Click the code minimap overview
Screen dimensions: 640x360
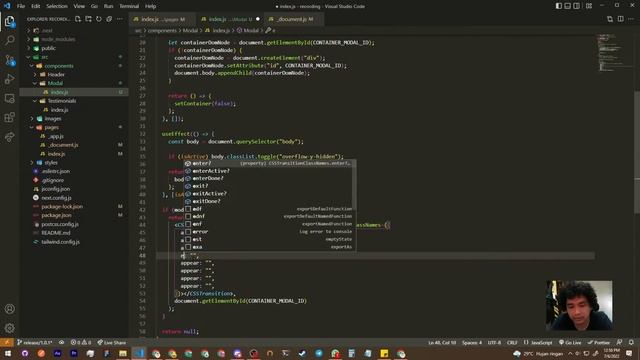coord(613,53)
